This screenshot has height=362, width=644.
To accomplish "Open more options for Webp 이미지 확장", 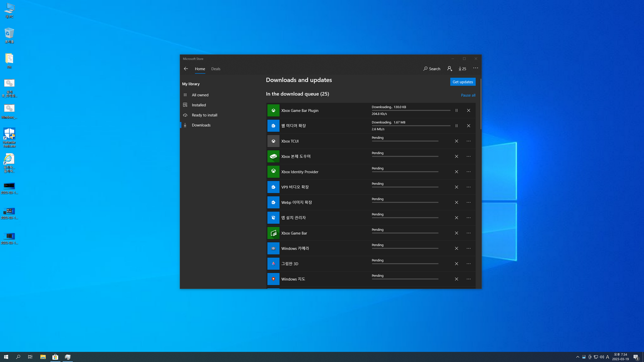I will (x=469, y=202).
